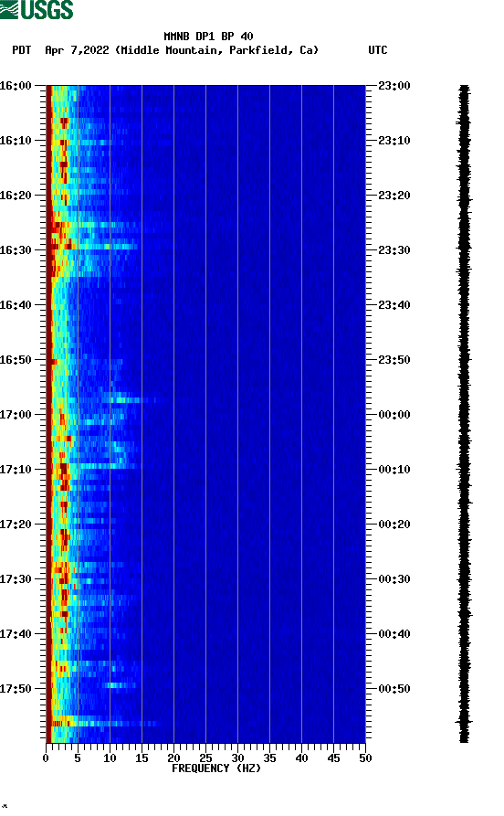
Task: Click the 'FREQUENCY (HZ)' axis title
Action: [216, 768]
